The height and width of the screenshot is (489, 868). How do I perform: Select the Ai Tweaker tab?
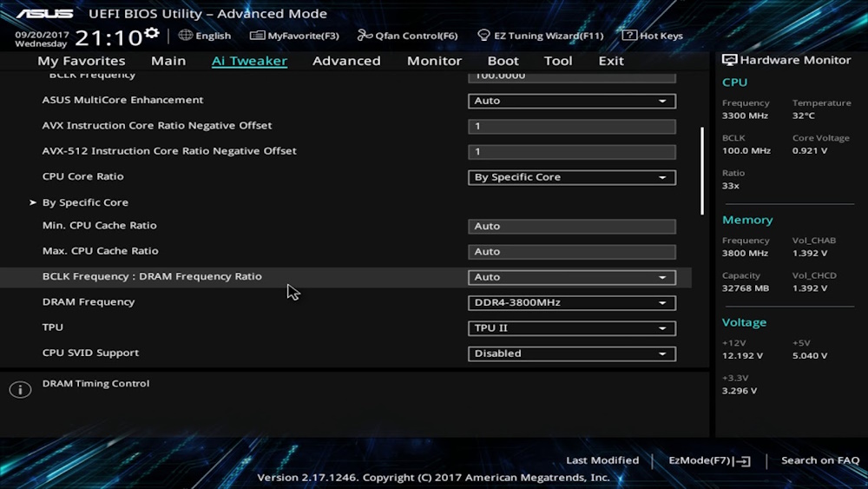[x=249, y=61]
